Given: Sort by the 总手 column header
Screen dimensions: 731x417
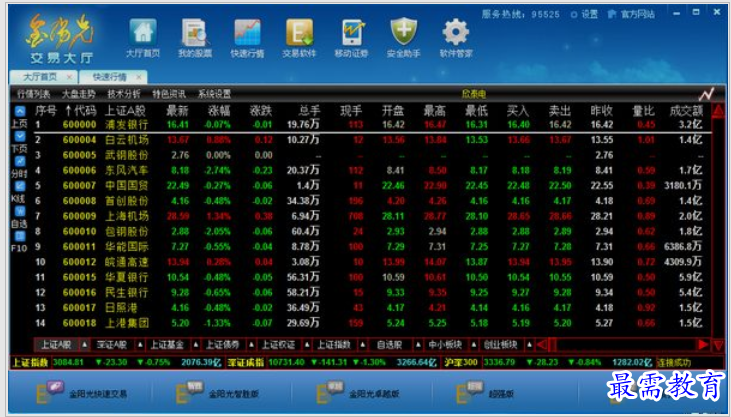Looking at the screenshot, I should [x=309, y=111].
